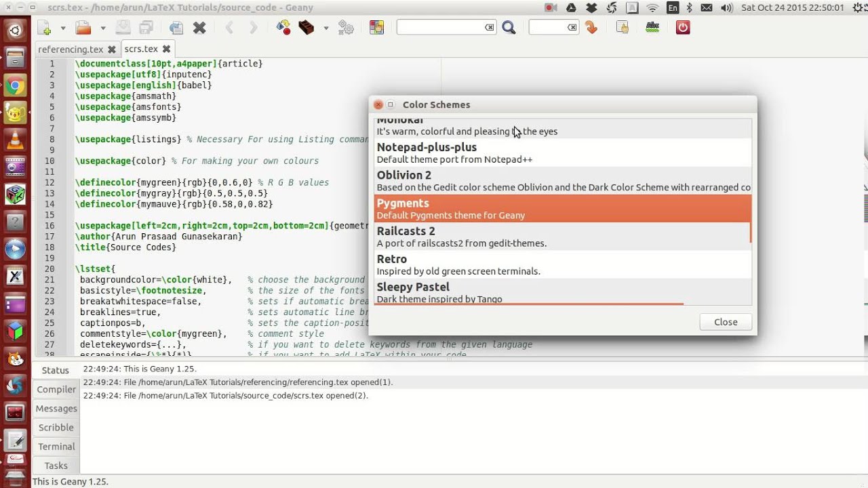Open Google Chrome from the dock
868x488 pixels.
pyautogui.click(x=15, y=86)
